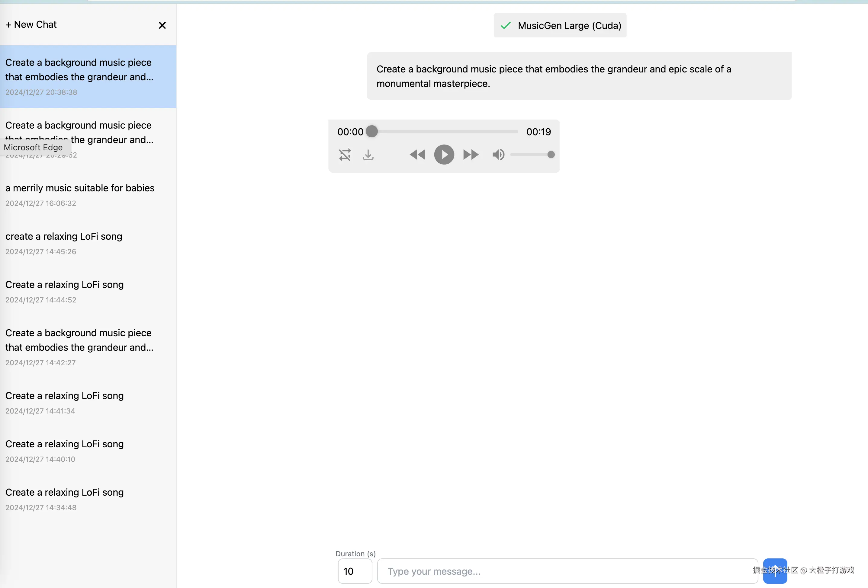The image size is (868, 588).
Task: Close the chat history sidebar
Action: pos(162,25)
